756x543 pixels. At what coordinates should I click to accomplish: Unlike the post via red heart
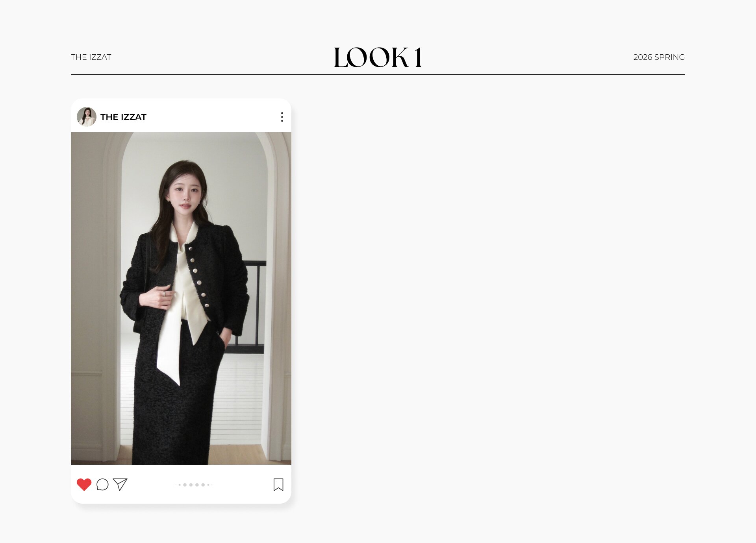pyautogui.click(x=84, y=484)
